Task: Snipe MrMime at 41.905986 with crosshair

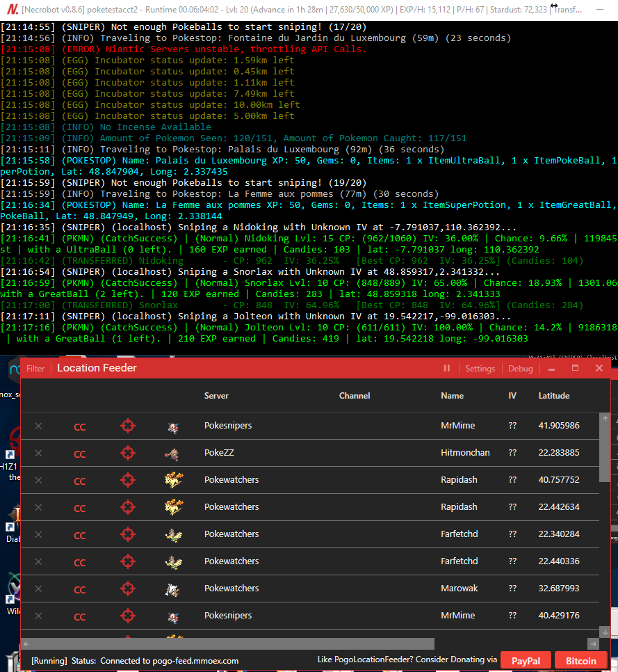Action: (128, 426)
